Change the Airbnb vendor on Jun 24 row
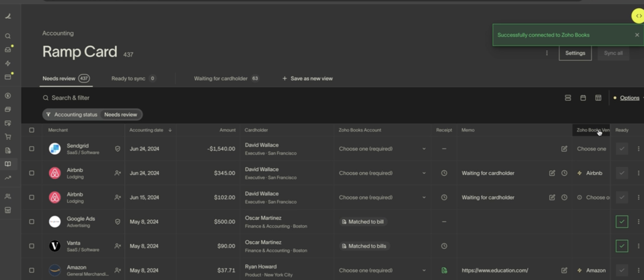Image resolution: width=644 pixels, height=280 pixels. pos(591,173)
